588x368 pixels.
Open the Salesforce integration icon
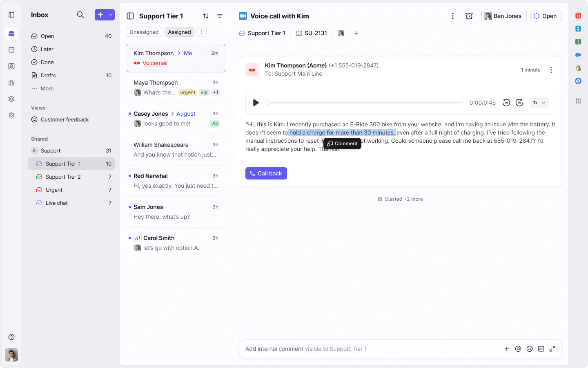point(578,55)
